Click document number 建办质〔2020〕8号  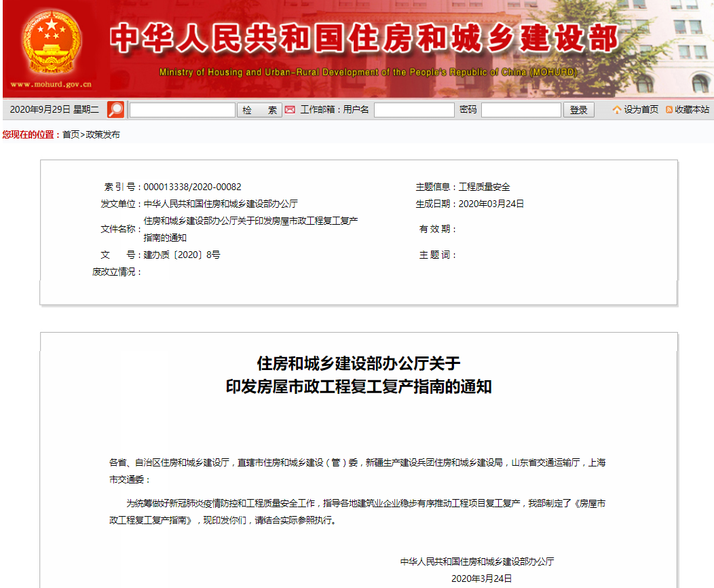(182, 255)
